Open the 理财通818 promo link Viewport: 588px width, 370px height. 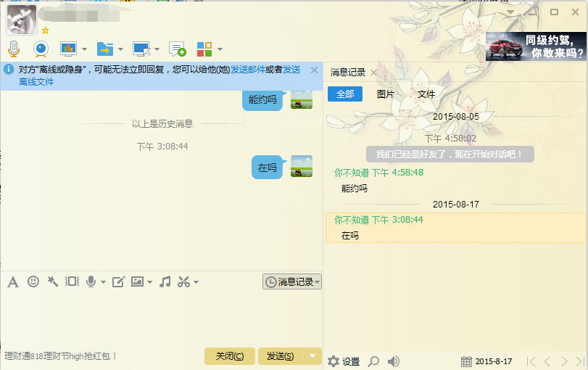(60, 356)
